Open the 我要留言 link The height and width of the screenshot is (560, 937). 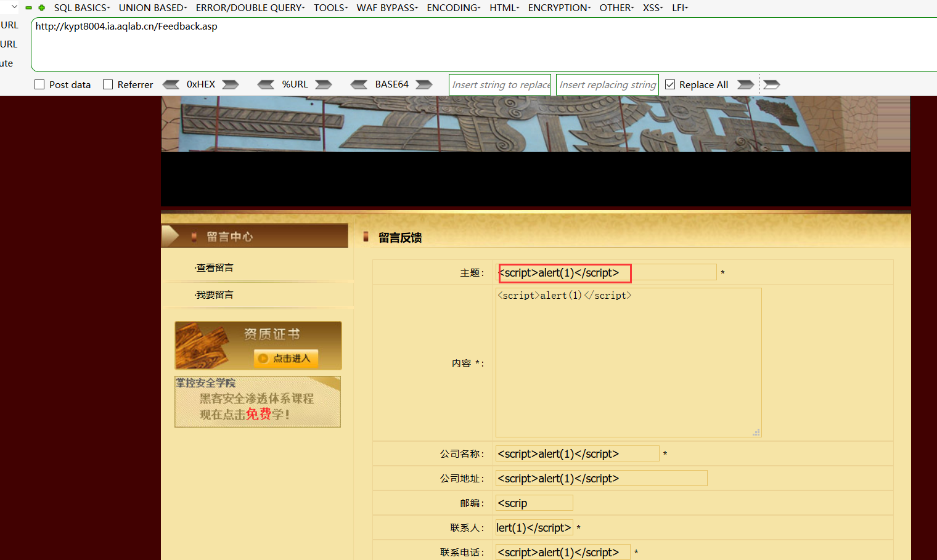click(x=215, y=295)
